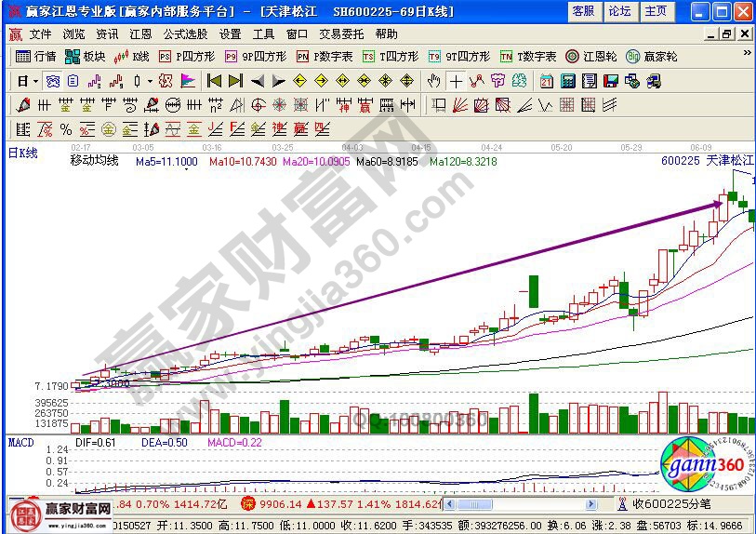Screen dimensions: 756x534
Task: Switch to K线 chart view
Action: [132, 56]
